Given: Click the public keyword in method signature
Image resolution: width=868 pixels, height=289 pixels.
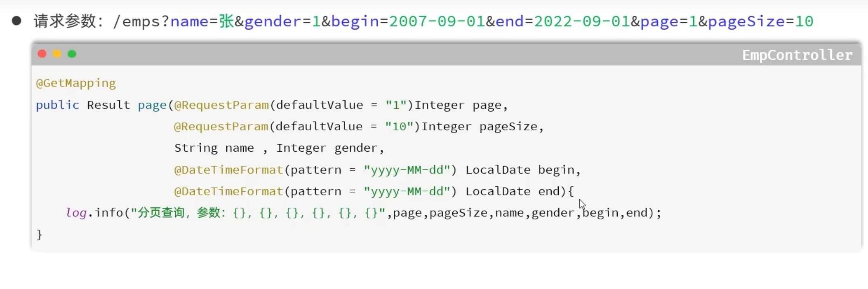Looking at the screenshot, I should pos(57,105).
